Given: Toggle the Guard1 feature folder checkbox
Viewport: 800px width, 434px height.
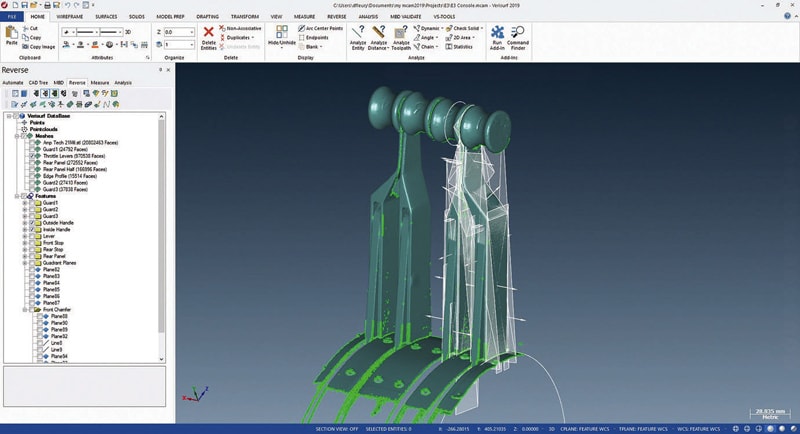Looking at the screenshot, I should pyautogui.click(x=32, y=203).
